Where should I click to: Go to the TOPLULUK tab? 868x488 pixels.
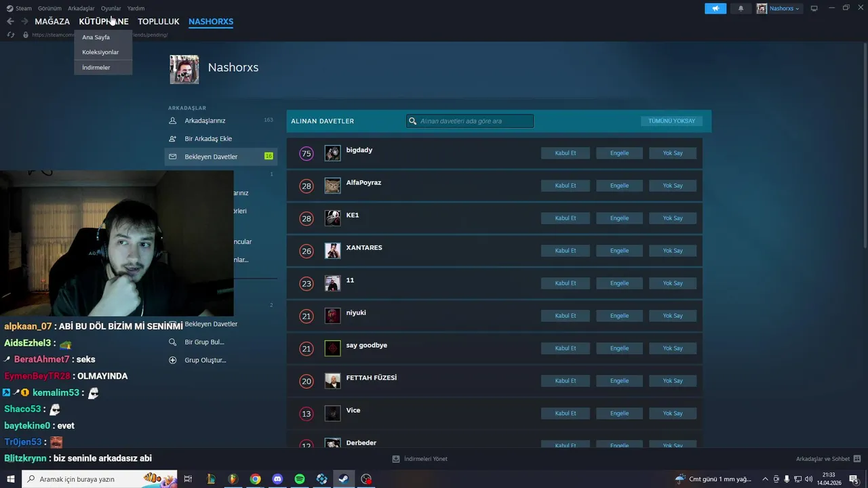pos(159,22)
